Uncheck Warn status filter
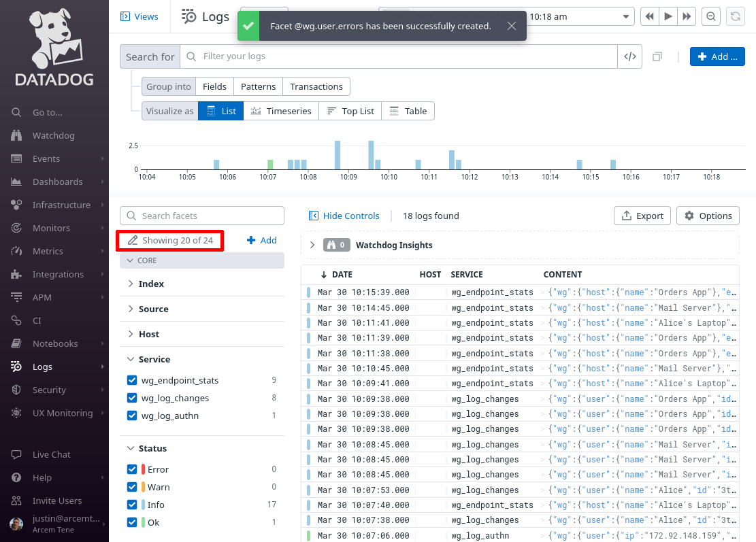 click(x=132, y=487)
